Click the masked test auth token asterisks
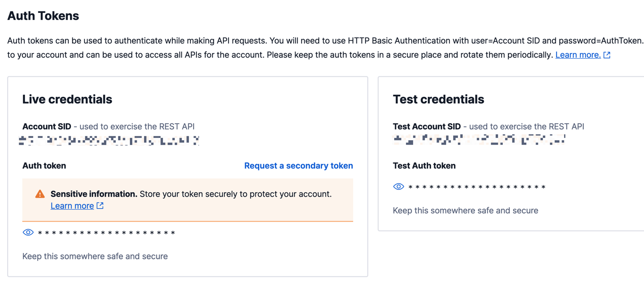 tap(477, 187)
